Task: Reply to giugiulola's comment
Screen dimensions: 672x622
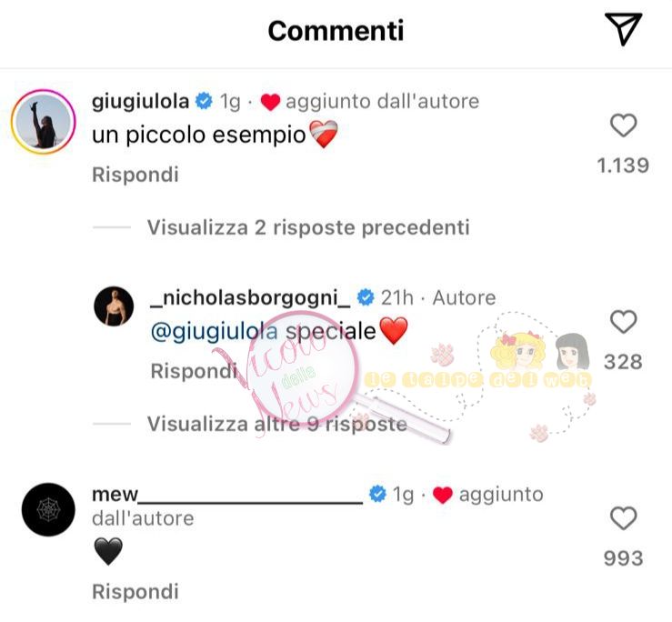Action: click(135, 175)
